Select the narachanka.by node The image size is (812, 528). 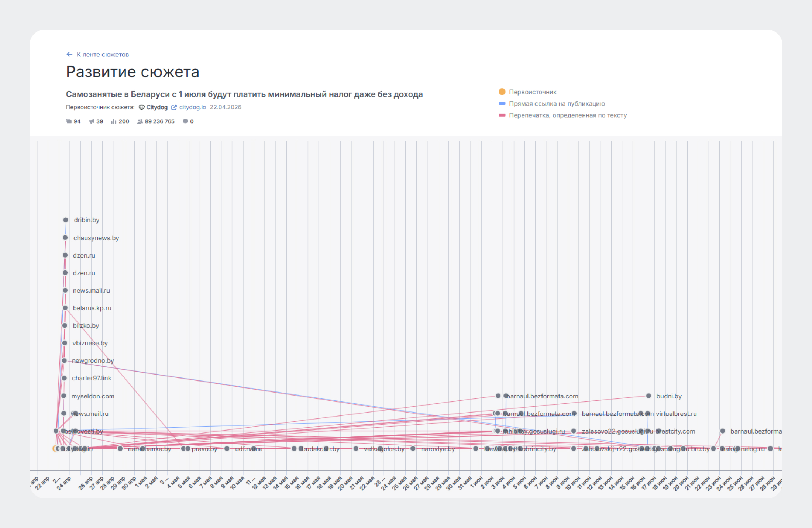click(x=120, y=449)
